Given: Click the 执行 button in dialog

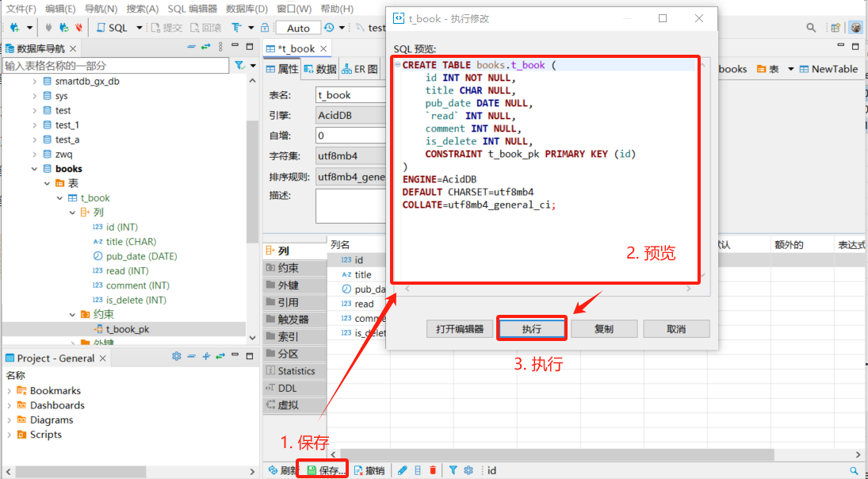Looking at the screenshot, I should 532,328.
